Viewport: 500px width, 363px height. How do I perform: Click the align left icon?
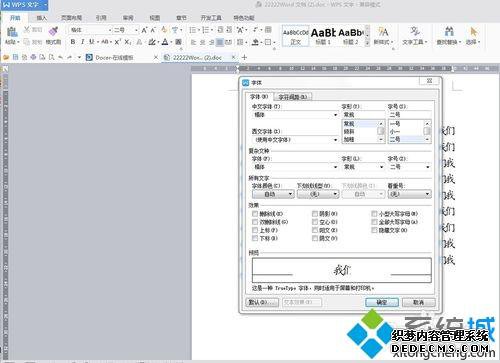(193, 42)
